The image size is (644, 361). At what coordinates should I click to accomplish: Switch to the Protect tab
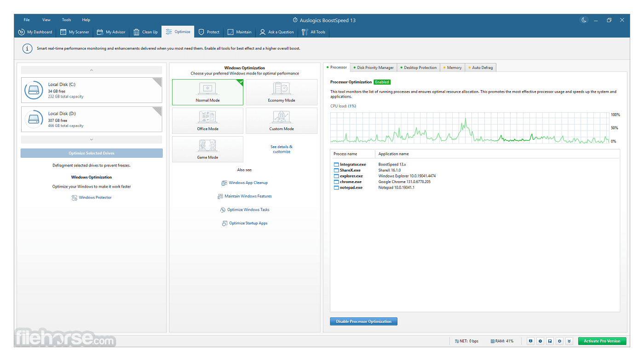209,32
